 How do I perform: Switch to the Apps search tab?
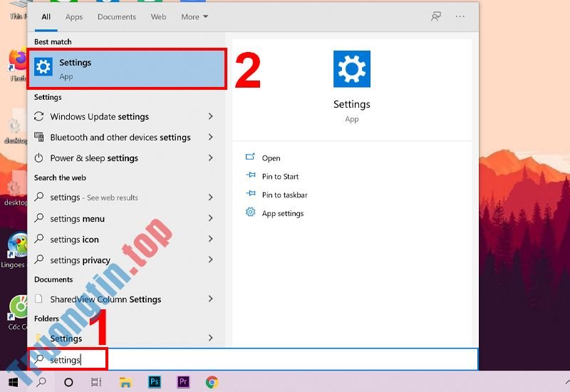coord(74,16)
